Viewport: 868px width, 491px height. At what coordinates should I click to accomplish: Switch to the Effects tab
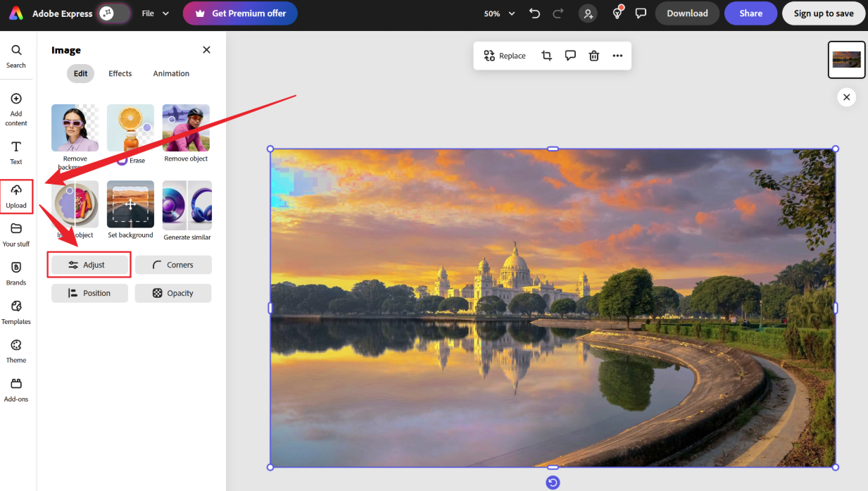point(120,73)
